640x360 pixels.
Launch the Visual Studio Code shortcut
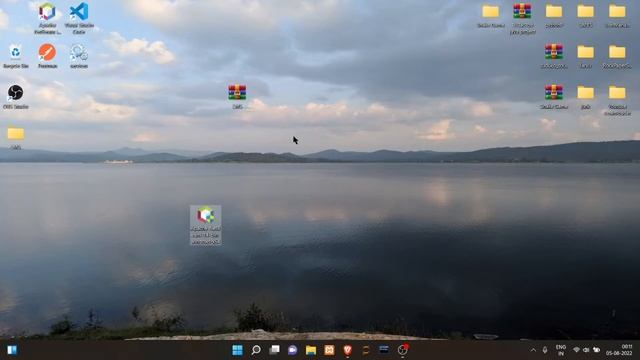coord(79,18)
